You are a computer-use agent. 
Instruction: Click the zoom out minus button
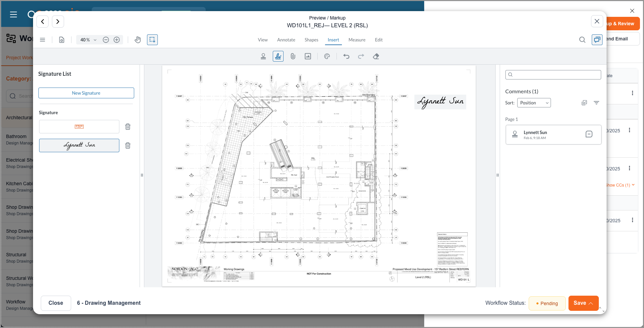106,40
